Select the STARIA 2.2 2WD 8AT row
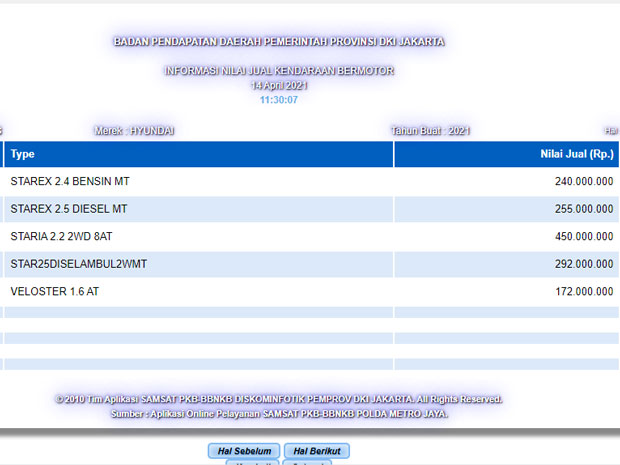The image size is (620, 465). [67, 237]
